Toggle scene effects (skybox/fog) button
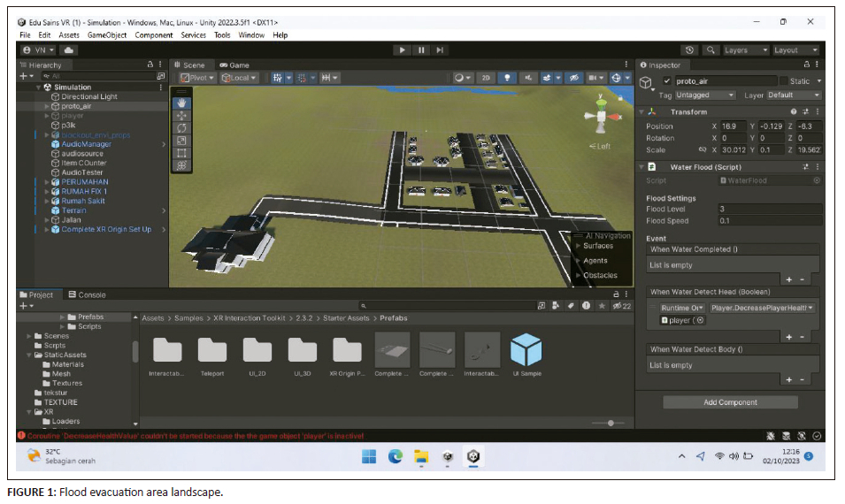The image size is (845, 504). [547, 78]
